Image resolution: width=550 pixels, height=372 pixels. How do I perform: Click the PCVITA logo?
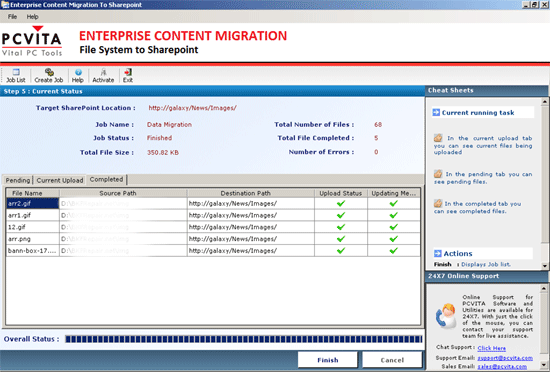click(x=32, y=41)
